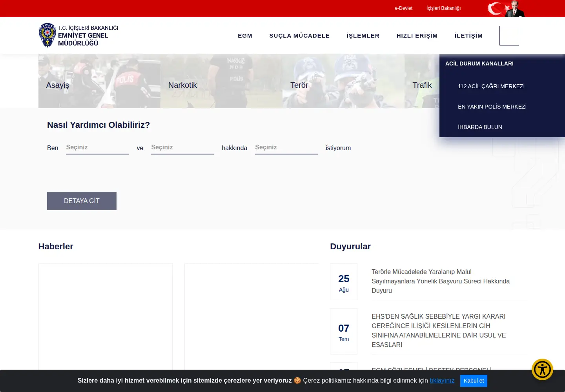Open the 'Seçiniz' dropdown after 'hakkında'

286,148
